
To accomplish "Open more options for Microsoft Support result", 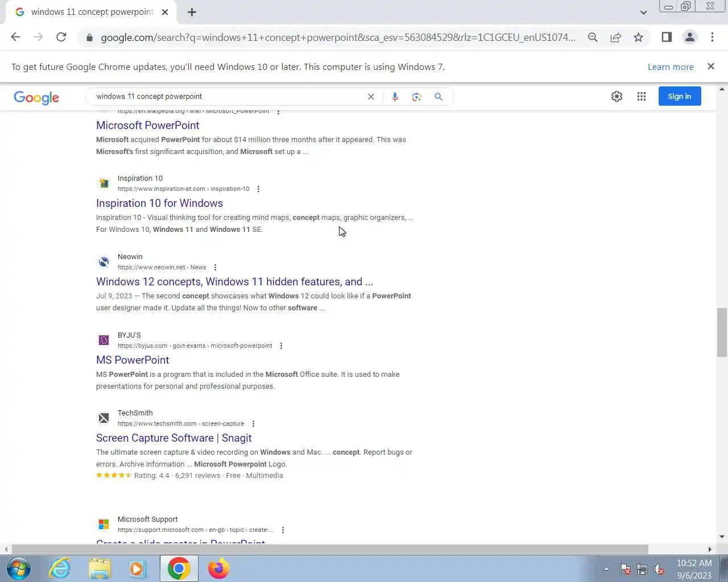I will [283, 530].
